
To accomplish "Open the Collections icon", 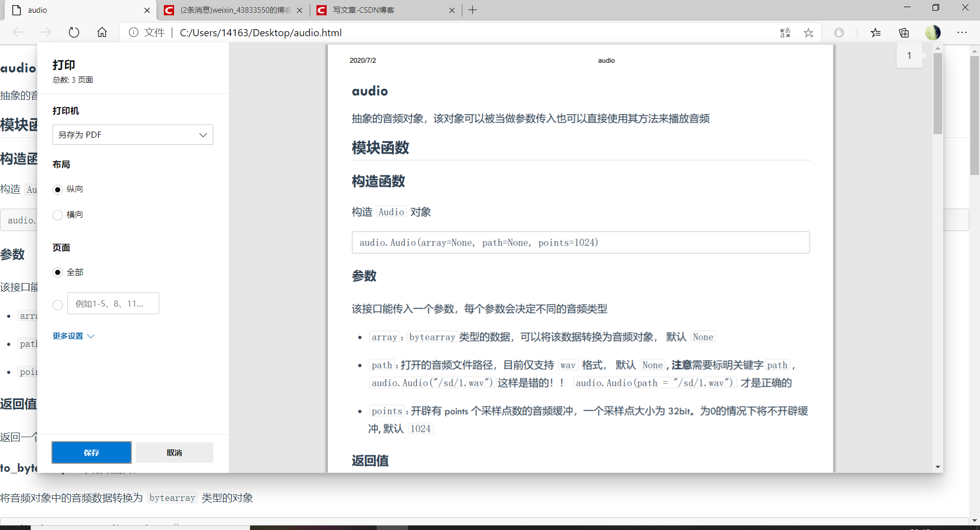I will click(904, 33).
